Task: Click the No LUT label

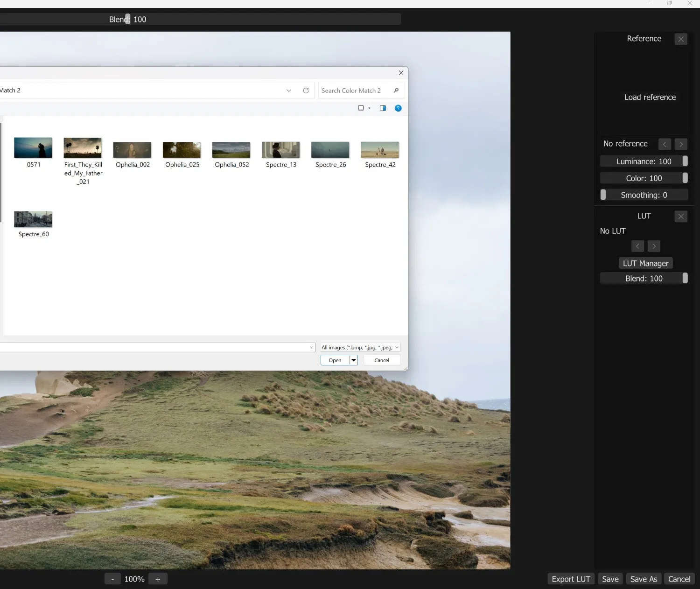Action: 612,231
